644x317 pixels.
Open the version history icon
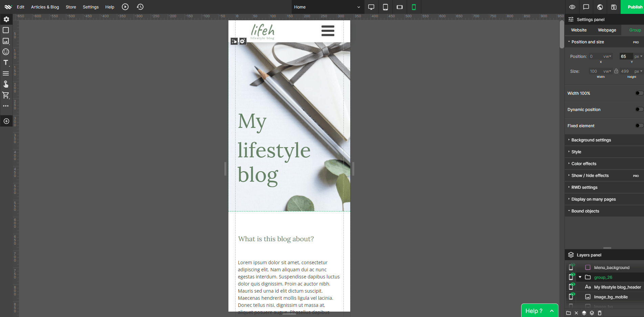click(140, 7)
